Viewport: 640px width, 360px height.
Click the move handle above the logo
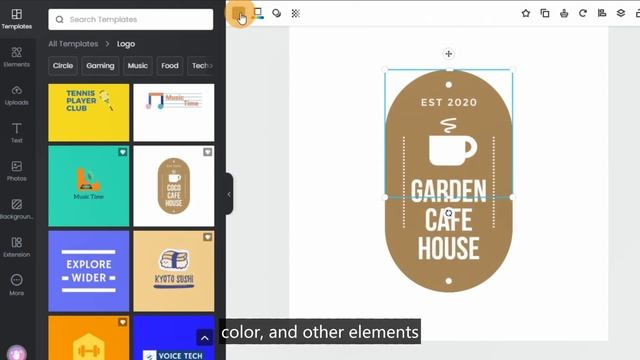(449, 54)
